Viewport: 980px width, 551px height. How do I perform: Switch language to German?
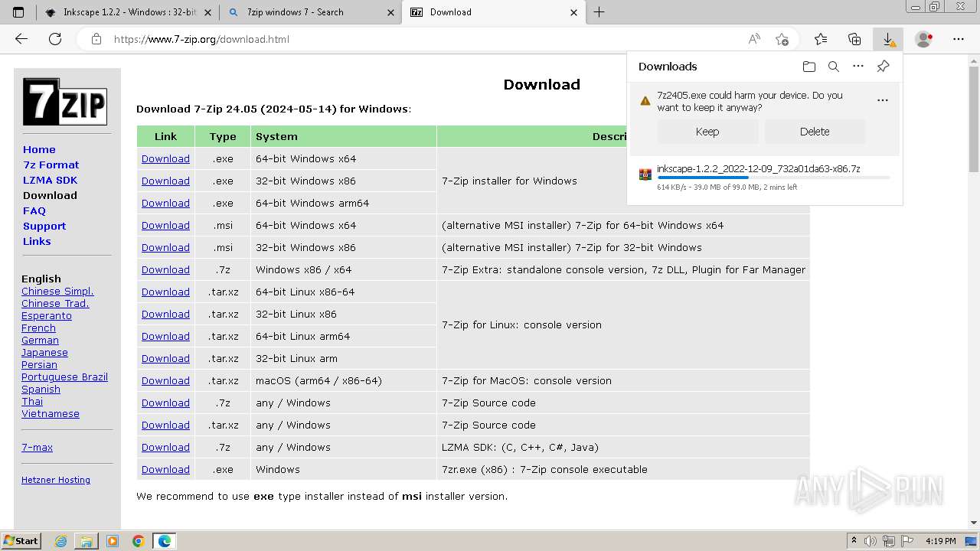[x=40, y=340]
